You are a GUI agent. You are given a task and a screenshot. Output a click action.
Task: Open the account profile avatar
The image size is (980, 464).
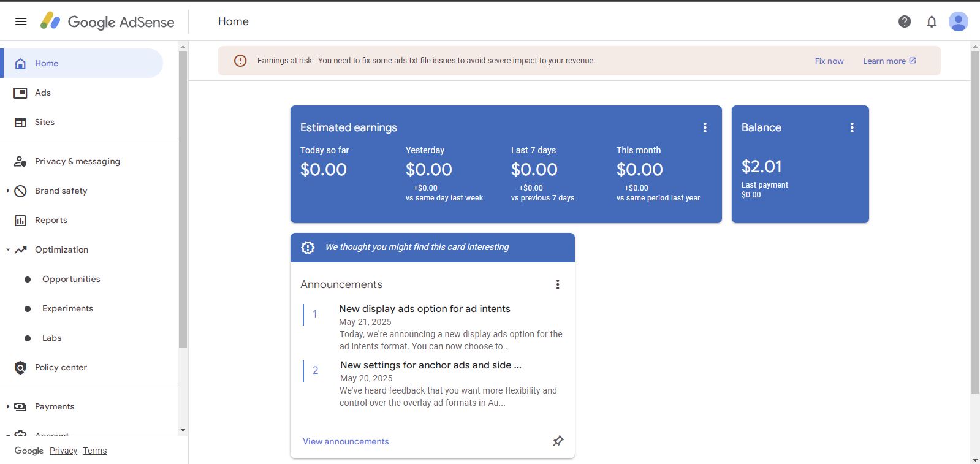(x=959, y=21)
